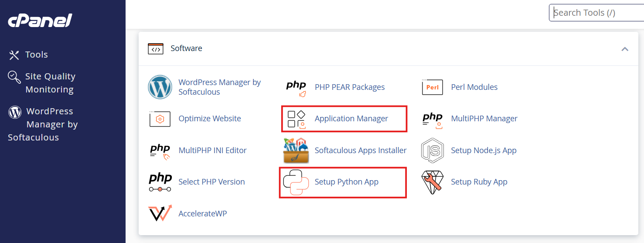Viewport: 644px width, 243px height.
Task: Click the Ruby gem wrench icon
Action: (432, 182)
